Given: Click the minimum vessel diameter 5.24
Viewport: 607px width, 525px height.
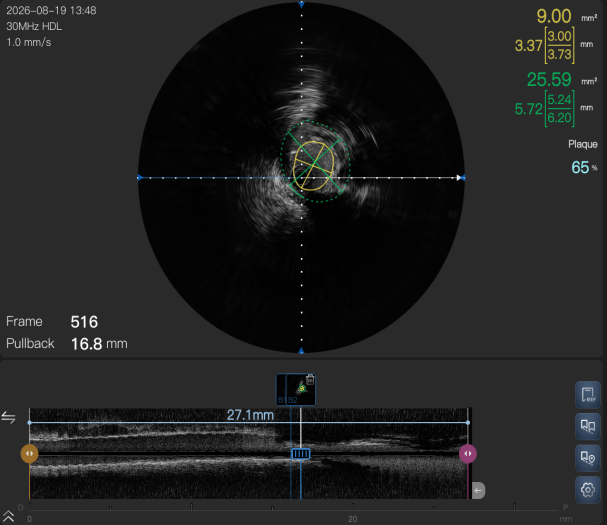Looking at the screenshot, I should pos(559,100).
